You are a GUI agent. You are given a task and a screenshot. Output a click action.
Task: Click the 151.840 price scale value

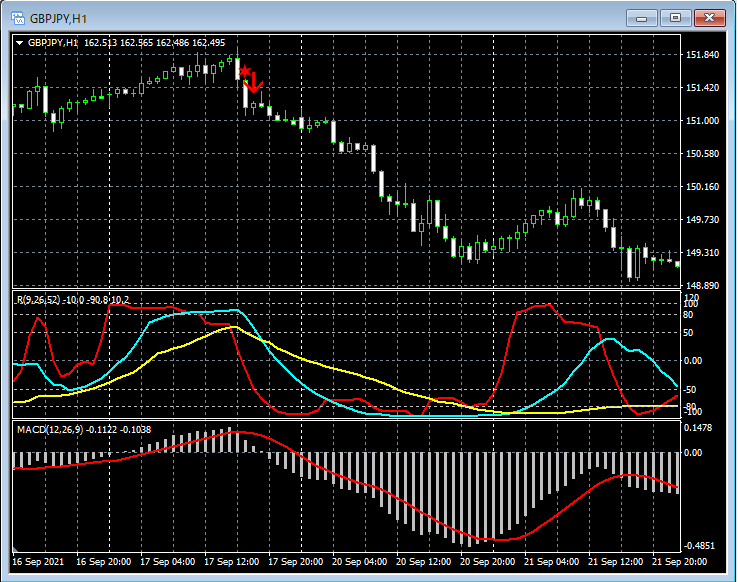coord(702,55)
